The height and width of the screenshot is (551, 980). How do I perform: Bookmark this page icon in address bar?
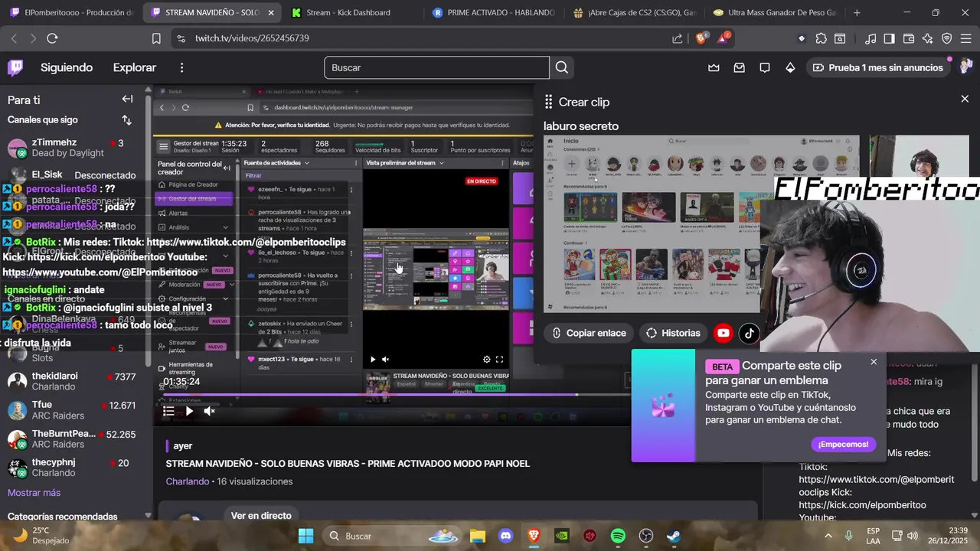click(156, 38)
